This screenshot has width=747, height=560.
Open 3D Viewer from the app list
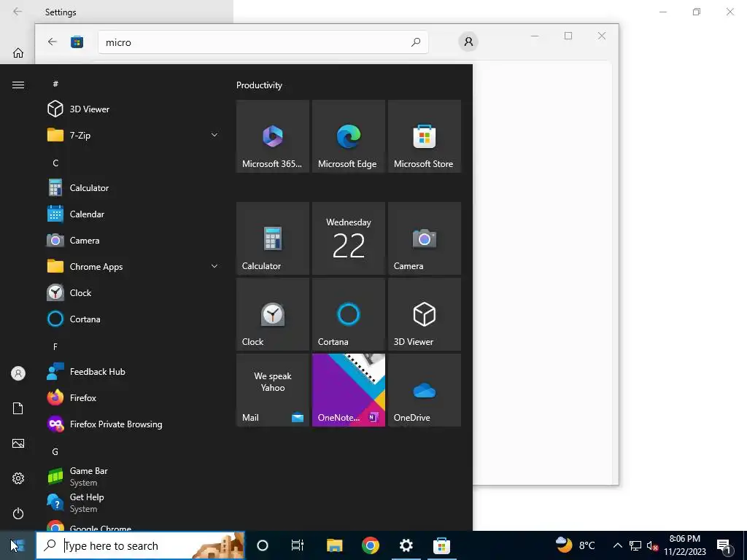pos(133,109)
